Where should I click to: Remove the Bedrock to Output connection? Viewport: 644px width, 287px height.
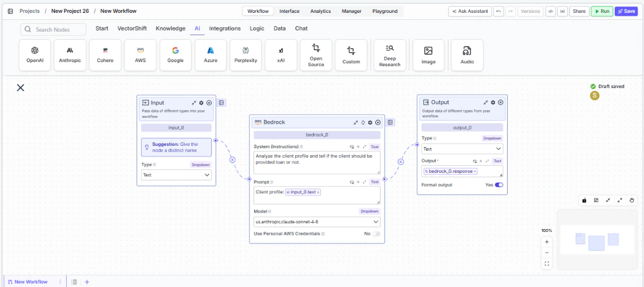[x=401, y=162]
